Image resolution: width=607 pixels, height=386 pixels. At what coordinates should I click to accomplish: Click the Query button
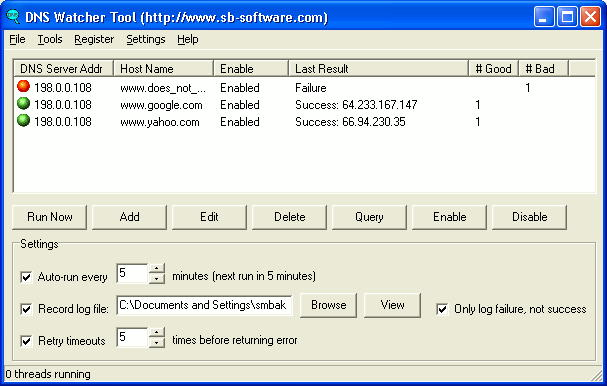pos(369,217)
